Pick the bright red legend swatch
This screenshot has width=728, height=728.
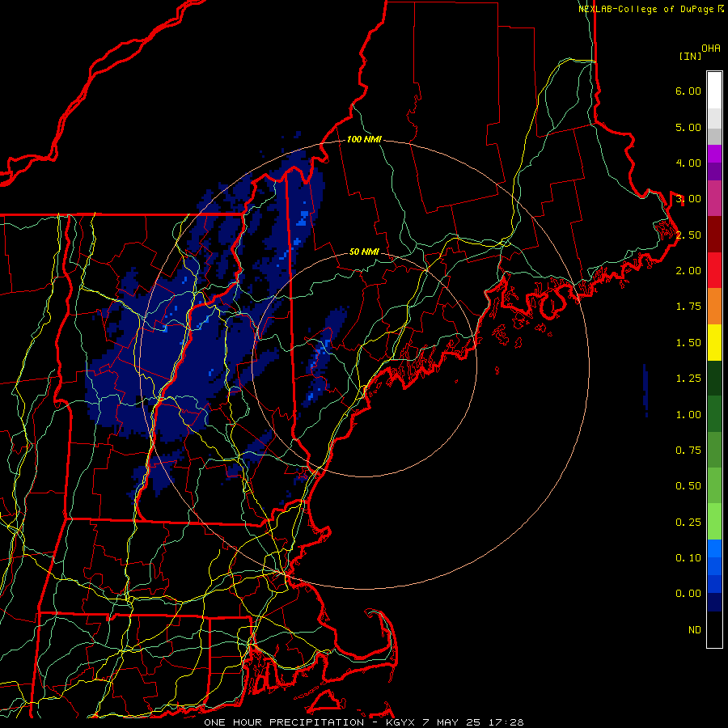[x=714, y=270]
